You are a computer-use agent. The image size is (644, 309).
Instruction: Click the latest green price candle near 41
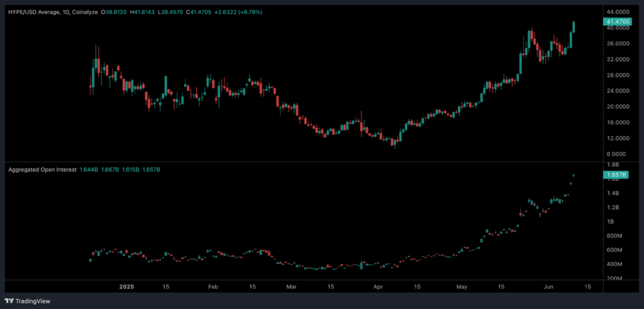574,27
